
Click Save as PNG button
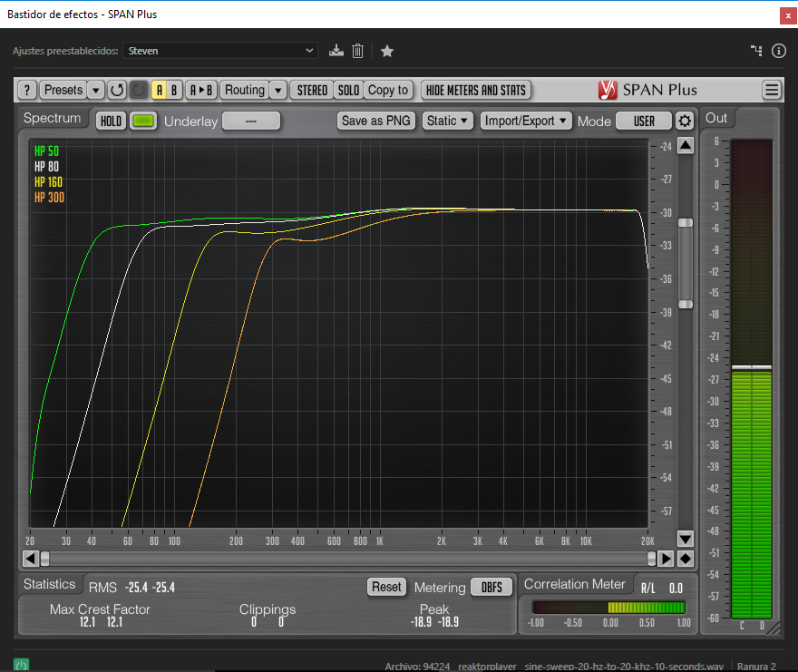tap(375, 121)
